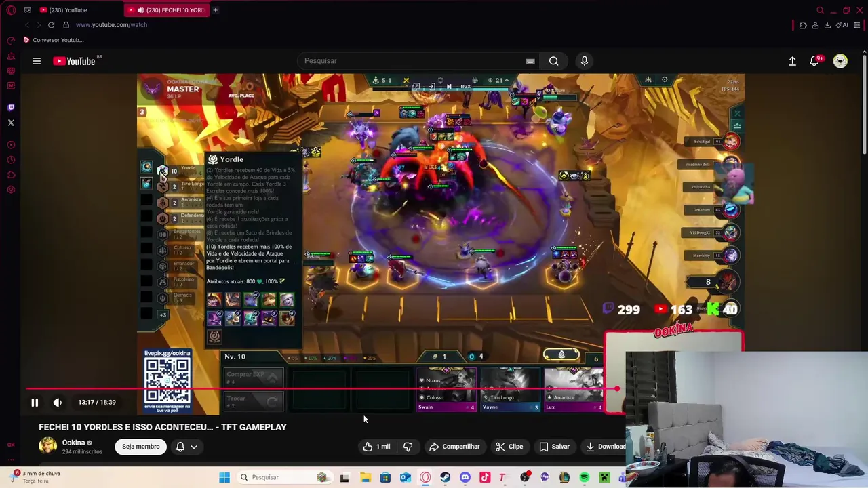Open the sidebar history clock icon

[11, 160]
